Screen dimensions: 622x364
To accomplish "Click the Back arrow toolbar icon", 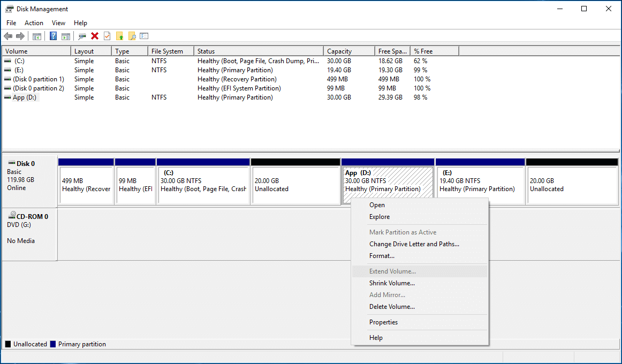I will click(8, 36).
